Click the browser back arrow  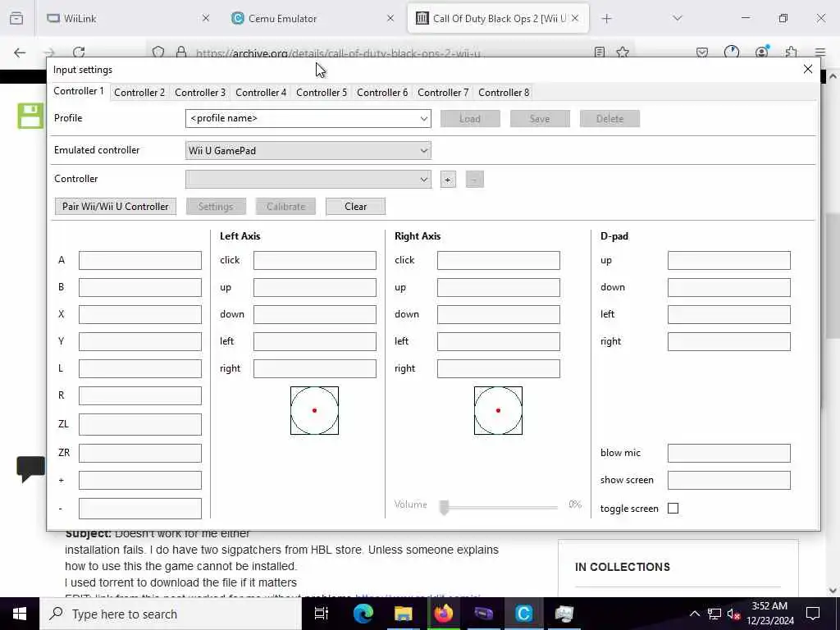coord(20,52)
